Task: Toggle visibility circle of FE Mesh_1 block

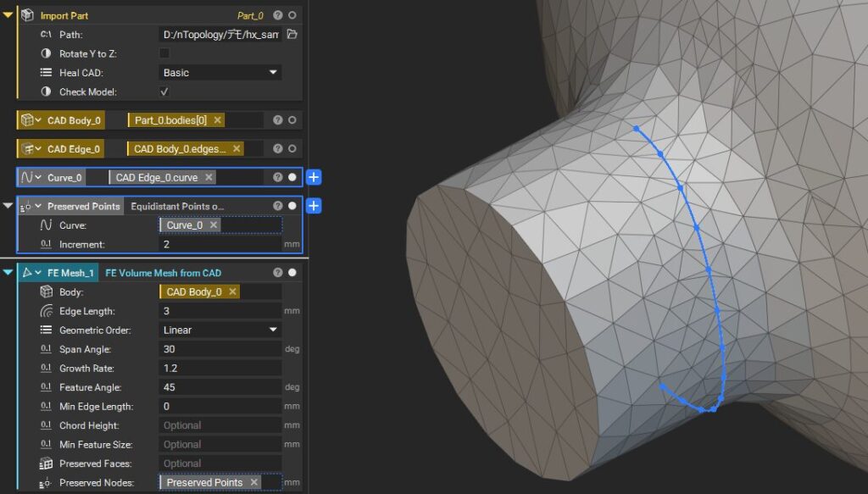Action: pos(292,273)
